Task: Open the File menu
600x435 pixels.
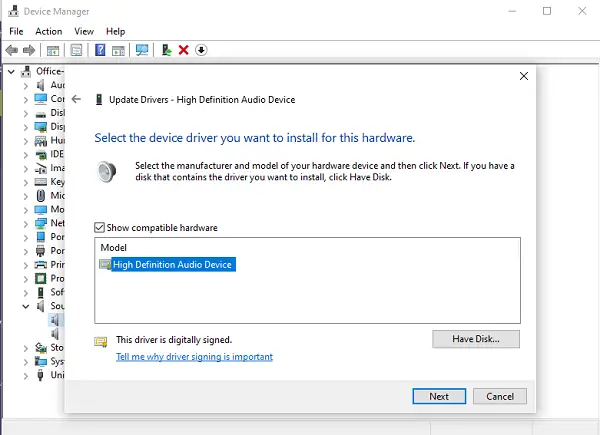Action: 17,31
